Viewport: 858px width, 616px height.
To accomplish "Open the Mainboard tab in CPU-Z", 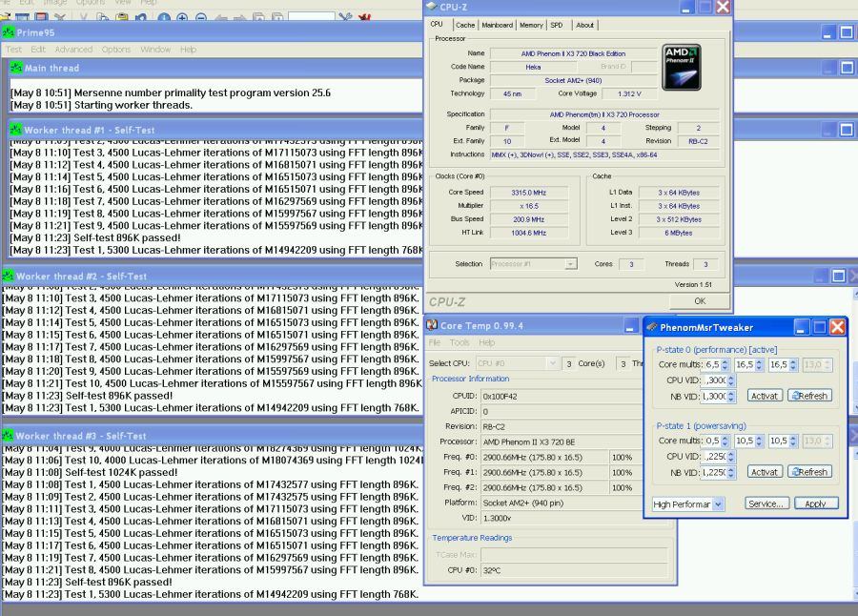I will click(x=497, y=25).
